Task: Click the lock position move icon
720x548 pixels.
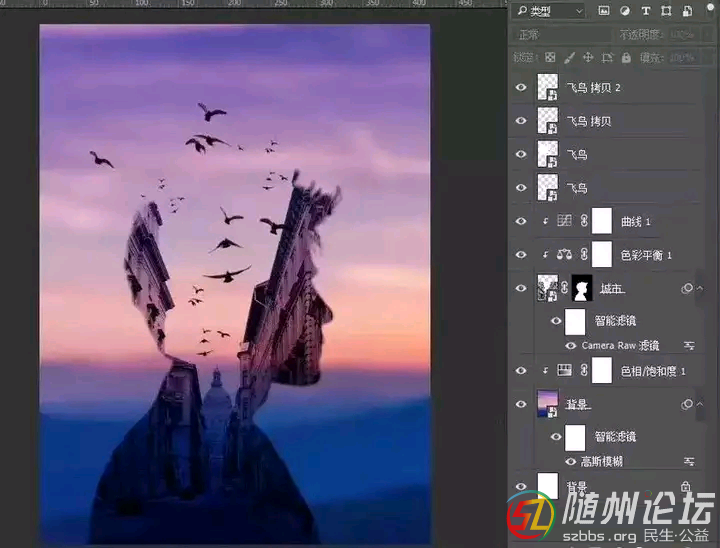Action: [x=588, y=58]
